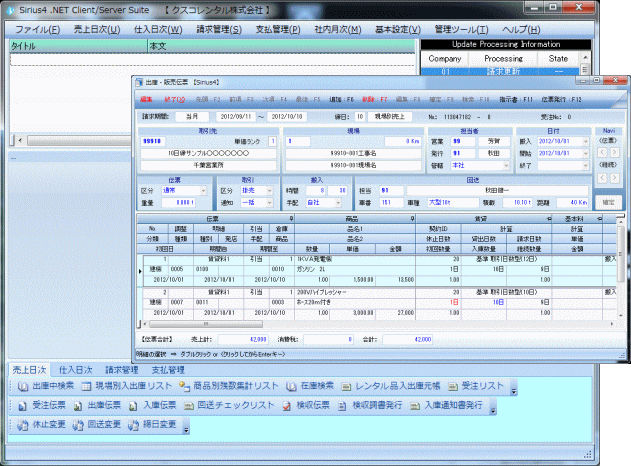Click Navi 伝票 previous arrow
Viewport: 631px width, 466px height.
pos(602,153)
